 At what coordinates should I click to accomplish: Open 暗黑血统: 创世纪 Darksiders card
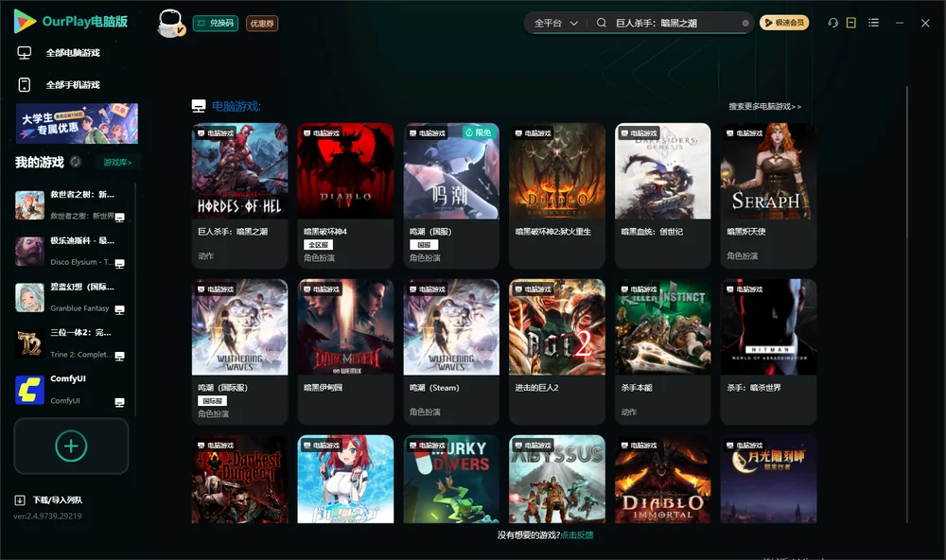point(662,196)
